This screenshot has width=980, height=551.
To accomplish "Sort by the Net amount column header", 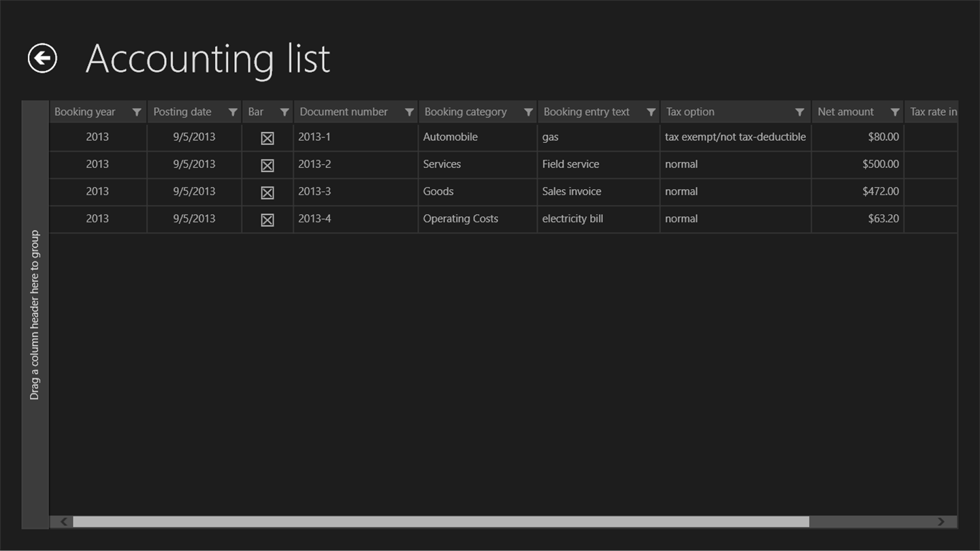I will (x=845, y=112).
